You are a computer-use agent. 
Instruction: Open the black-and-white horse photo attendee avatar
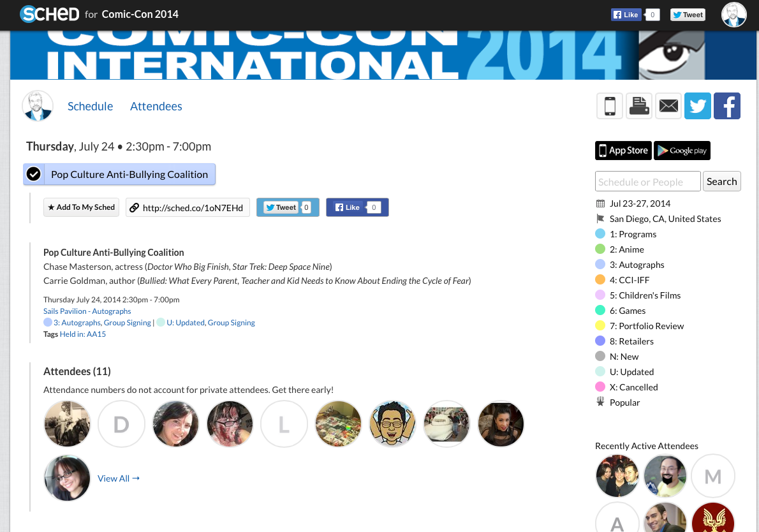(x=67, y=424)
